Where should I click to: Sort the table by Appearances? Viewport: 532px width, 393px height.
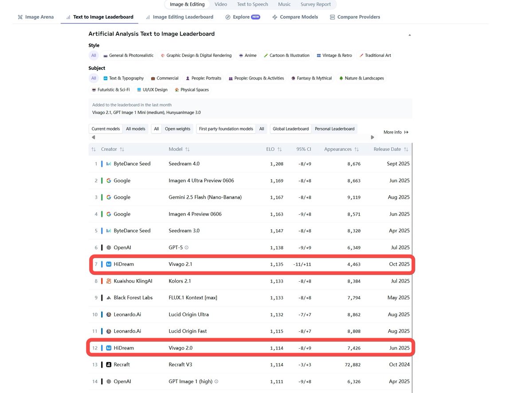coord(341,149)
